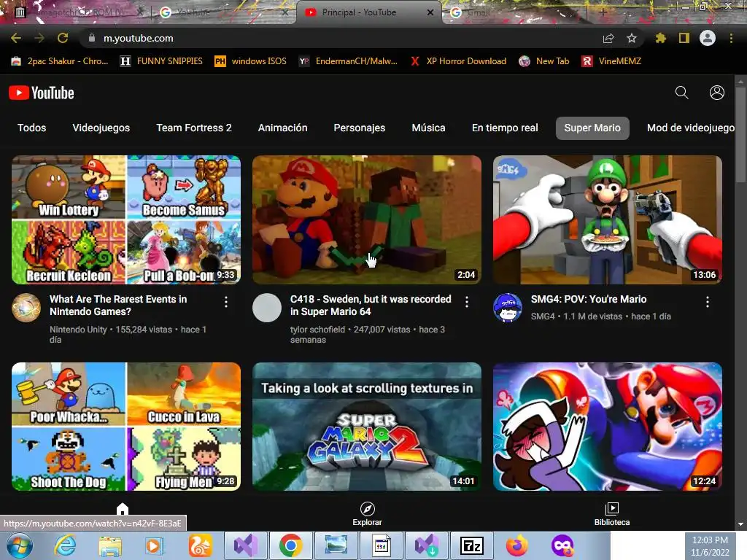The height and width of the screenshot is (560, 747).
Task: Select the Música filter chip
Action: (x=428, y=128)
